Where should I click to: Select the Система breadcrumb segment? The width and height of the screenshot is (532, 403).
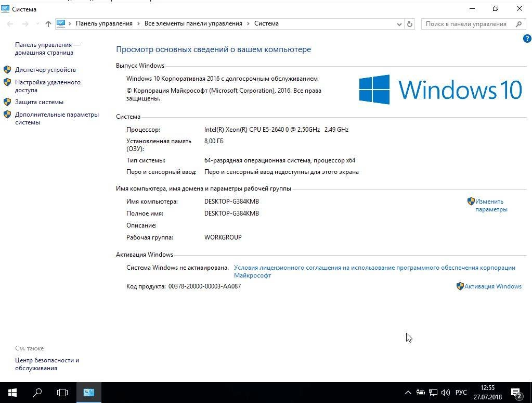tap(266, 23)
